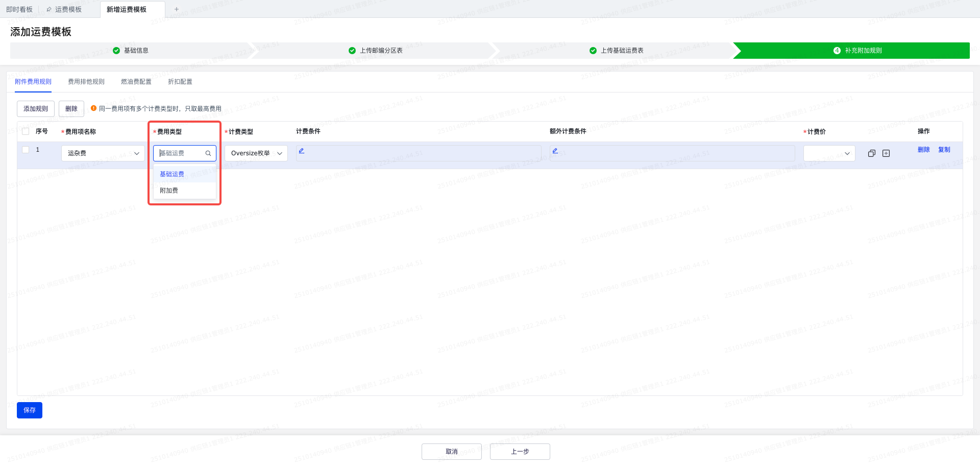980x468 pixels.
Task: Open the 运杂费 fee name dropdown
Action: (103, 153)
